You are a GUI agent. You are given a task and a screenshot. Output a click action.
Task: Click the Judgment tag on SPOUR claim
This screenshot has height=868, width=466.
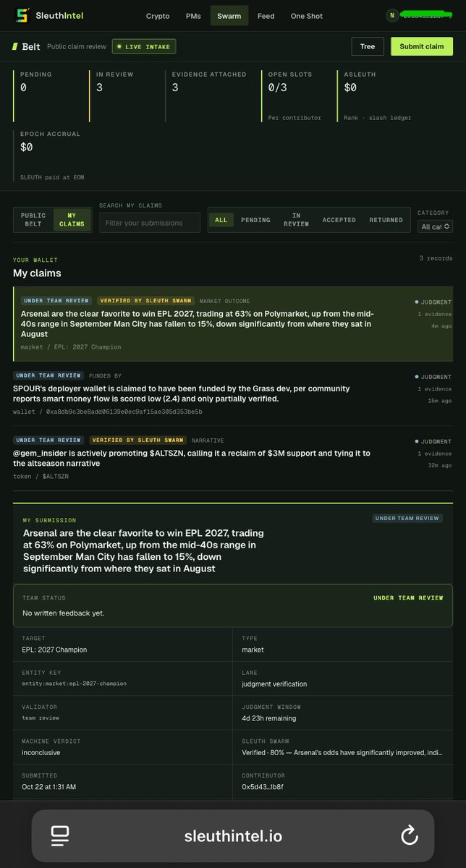pyautogui.click(x=433, y=377)
